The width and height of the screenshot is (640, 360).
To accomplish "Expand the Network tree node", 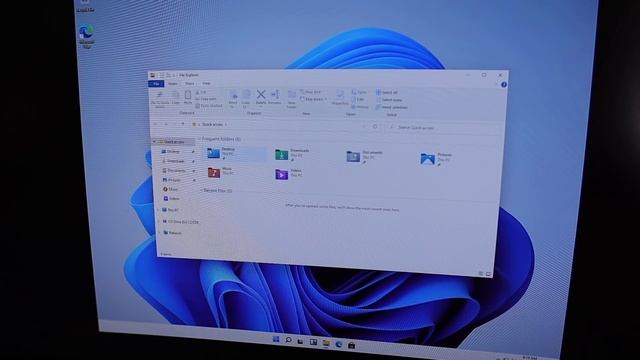I will [x=159, y=233].
